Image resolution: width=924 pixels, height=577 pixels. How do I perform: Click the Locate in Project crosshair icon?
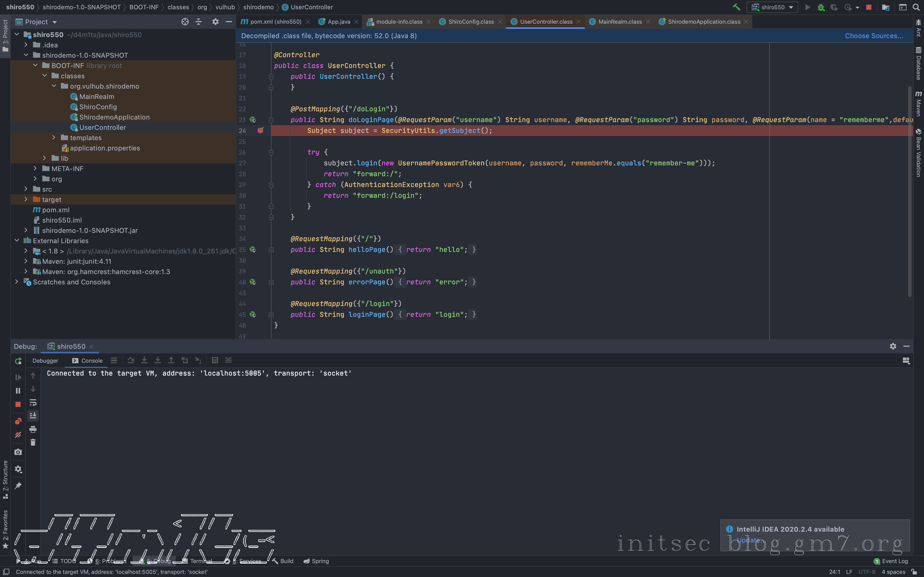point(185,22)
